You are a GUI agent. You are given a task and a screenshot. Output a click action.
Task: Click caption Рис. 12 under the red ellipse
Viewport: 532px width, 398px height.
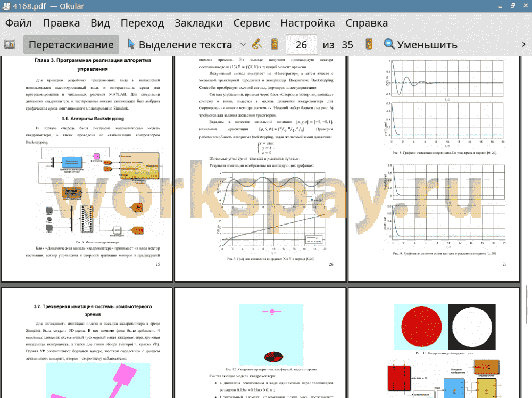coord(271,369)
